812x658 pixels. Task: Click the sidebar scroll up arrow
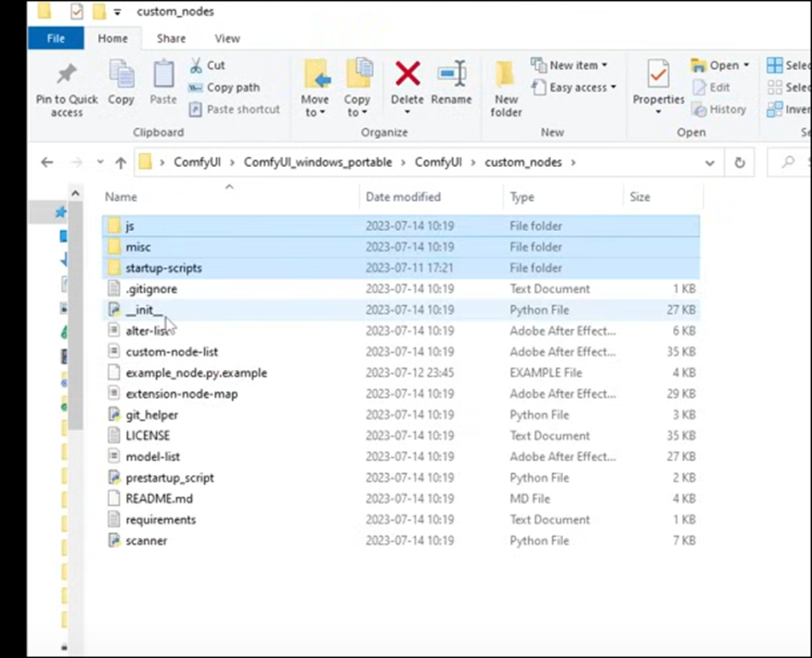click(76, 193)
